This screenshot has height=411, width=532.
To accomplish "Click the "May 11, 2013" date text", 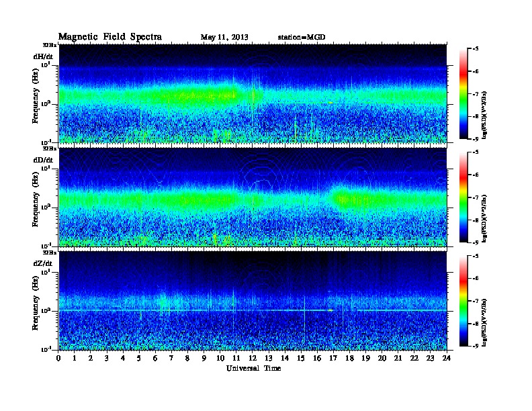I will pos(224,38).
